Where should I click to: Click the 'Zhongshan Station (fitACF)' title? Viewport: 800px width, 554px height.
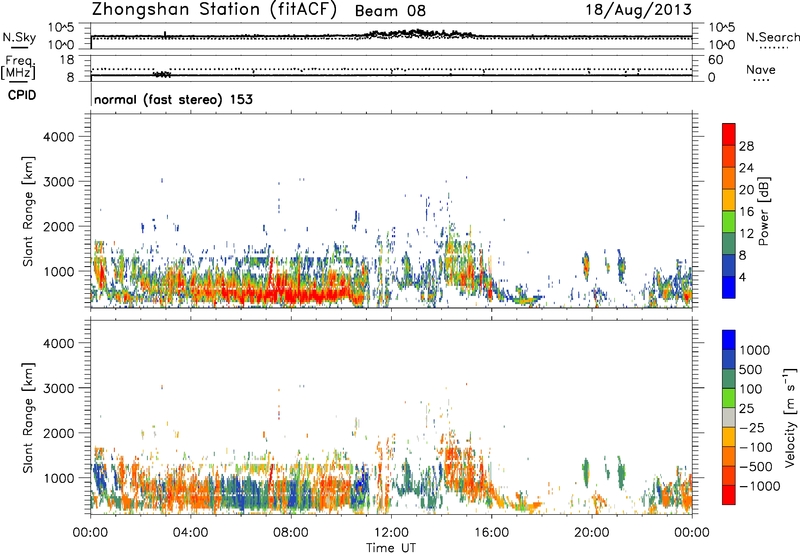coord(214,10)
